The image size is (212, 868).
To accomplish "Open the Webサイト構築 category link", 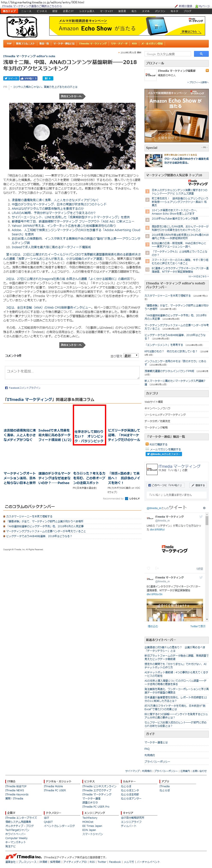I will (154, 402).
